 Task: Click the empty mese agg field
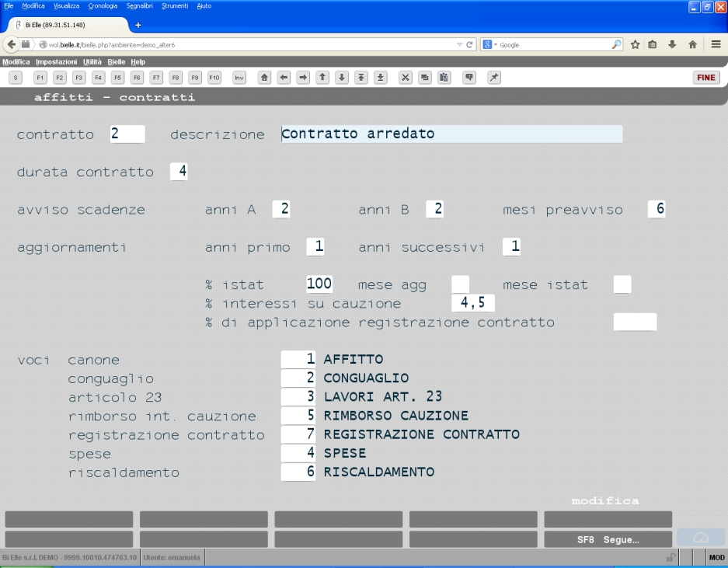460,284
